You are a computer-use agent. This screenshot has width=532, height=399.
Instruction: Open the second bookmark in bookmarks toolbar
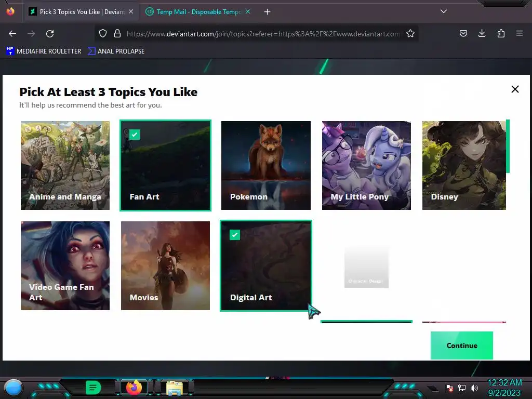click(x=116, y=51)
